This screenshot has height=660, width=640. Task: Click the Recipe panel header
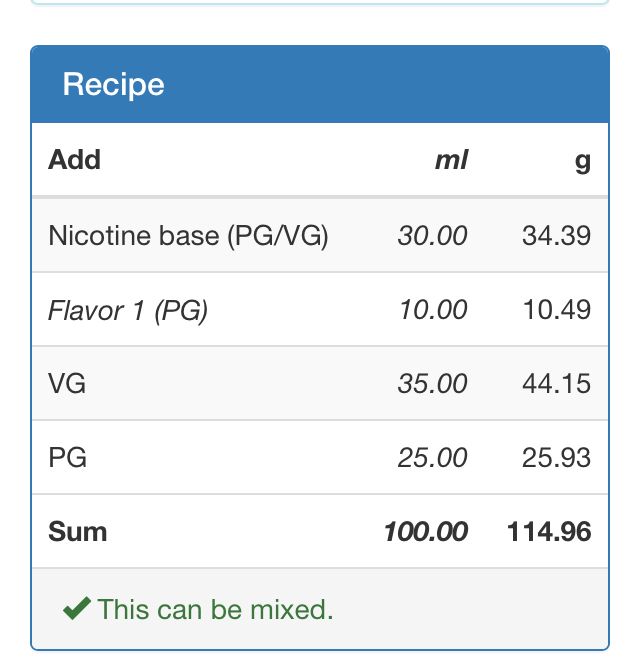[x=320, y=84]
